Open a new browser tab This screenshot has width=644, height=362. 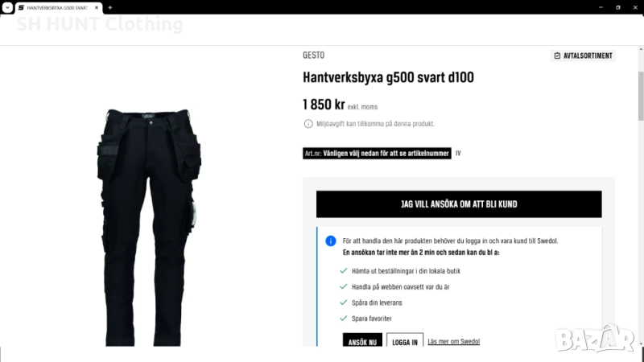pos(110,7)
